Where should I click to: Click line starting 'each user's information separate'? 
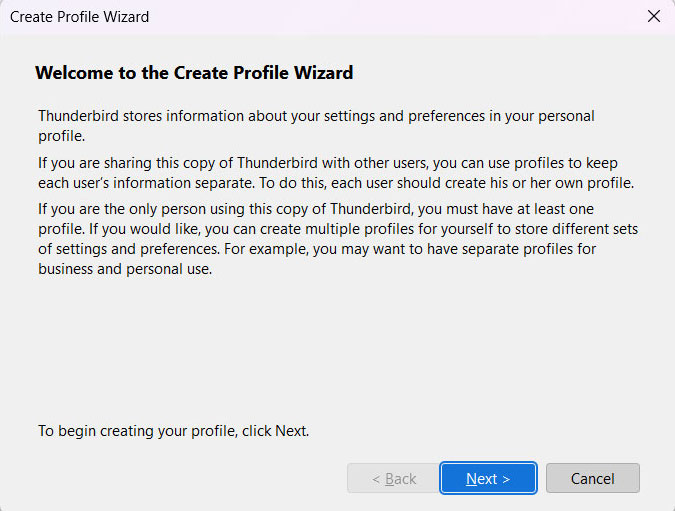(x=336, y=183)
